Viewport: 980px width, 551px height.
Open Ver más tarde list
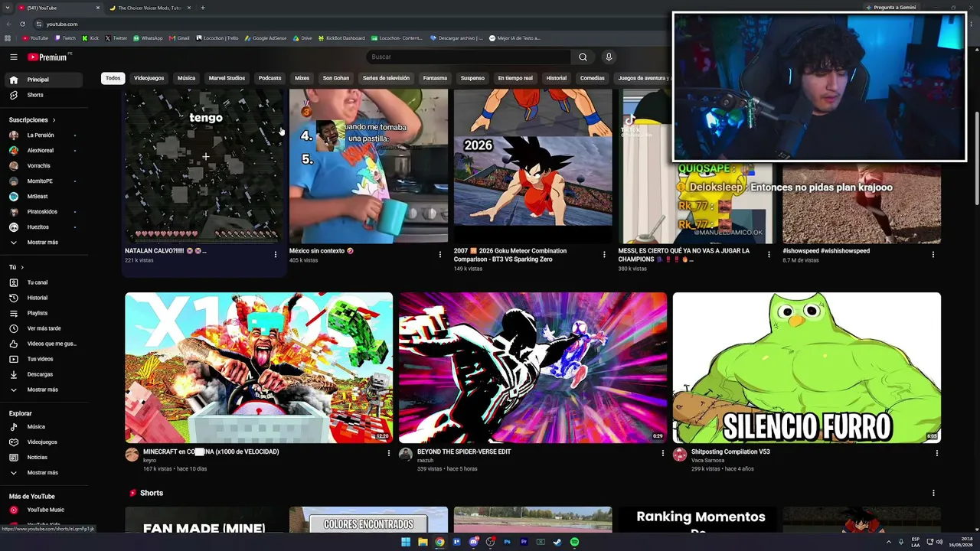pyautogui.click(x=44, y=328)
